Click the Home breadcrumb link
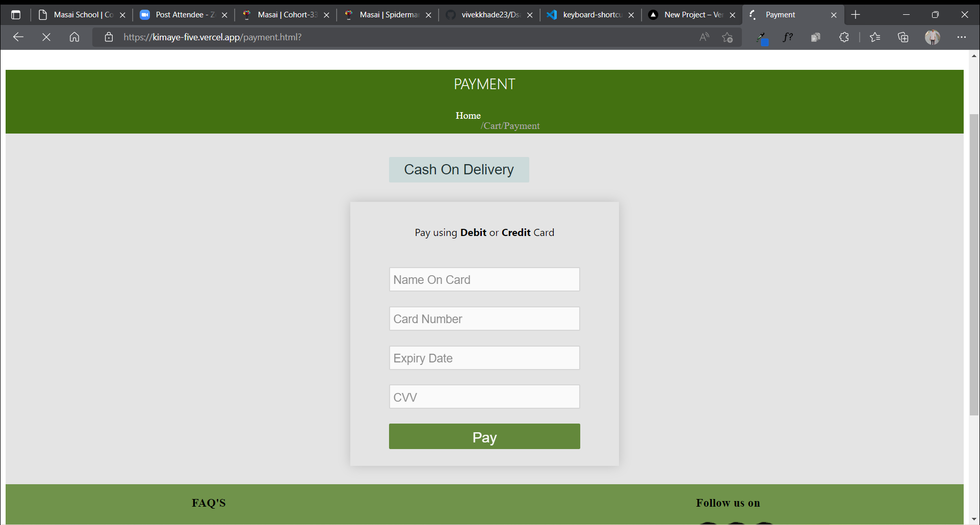This screenshot has width=980, height=525. [x=468, y=116]
